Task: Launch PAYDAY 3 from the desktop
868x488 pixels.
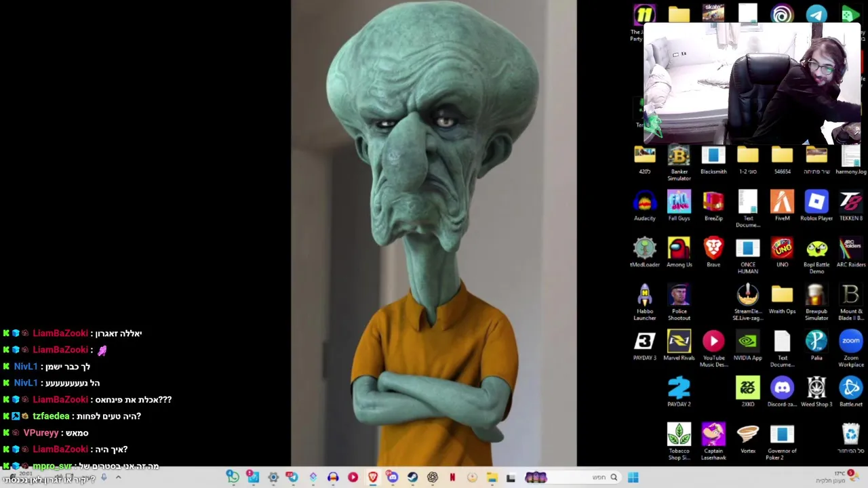Action: coord(644,346)
